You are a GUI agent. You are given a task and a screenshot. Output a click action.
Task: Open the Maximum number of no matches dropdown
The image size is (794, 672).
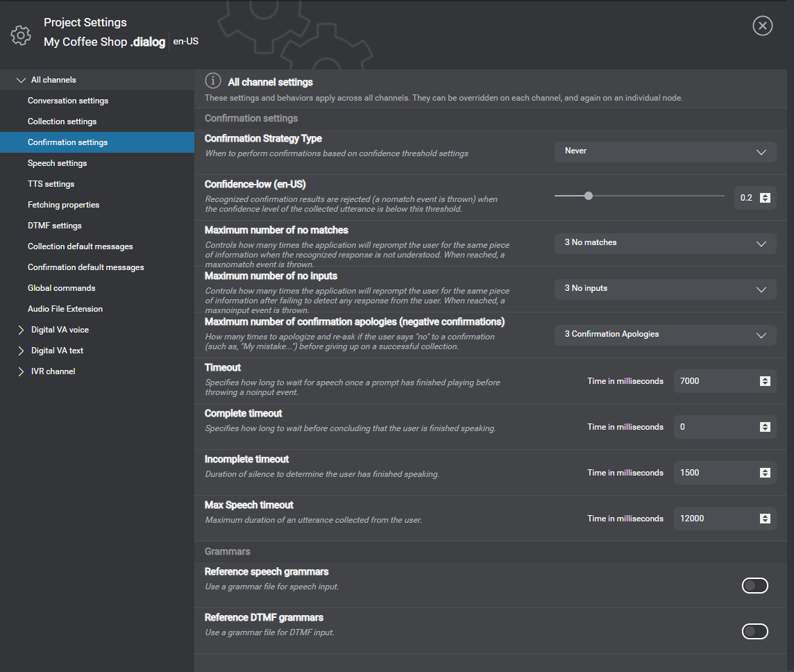[x=664, y=243]
